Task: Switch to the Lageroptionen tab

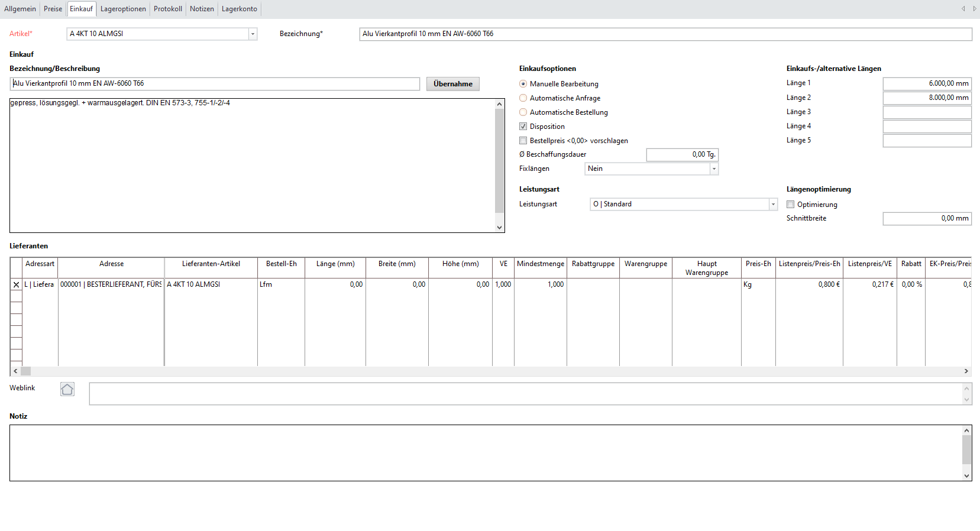Action: 123,9
